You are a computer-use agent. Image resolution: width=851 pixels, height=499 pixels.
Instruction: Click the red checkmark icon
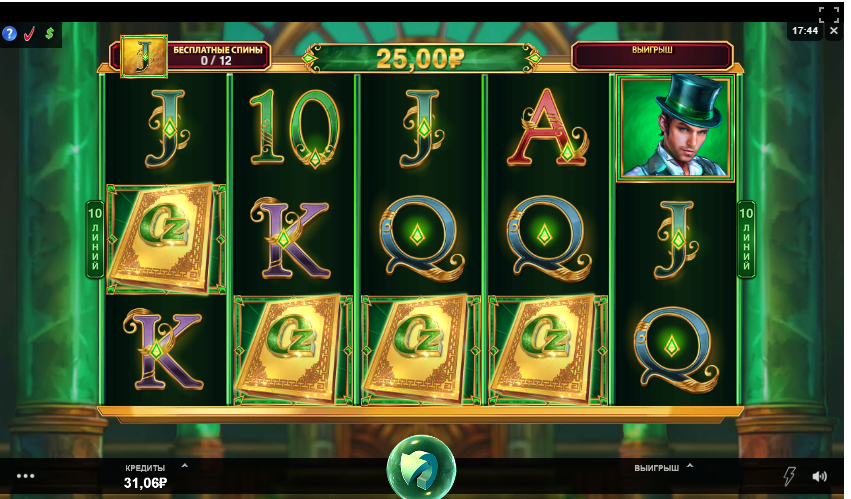(29, 34)
